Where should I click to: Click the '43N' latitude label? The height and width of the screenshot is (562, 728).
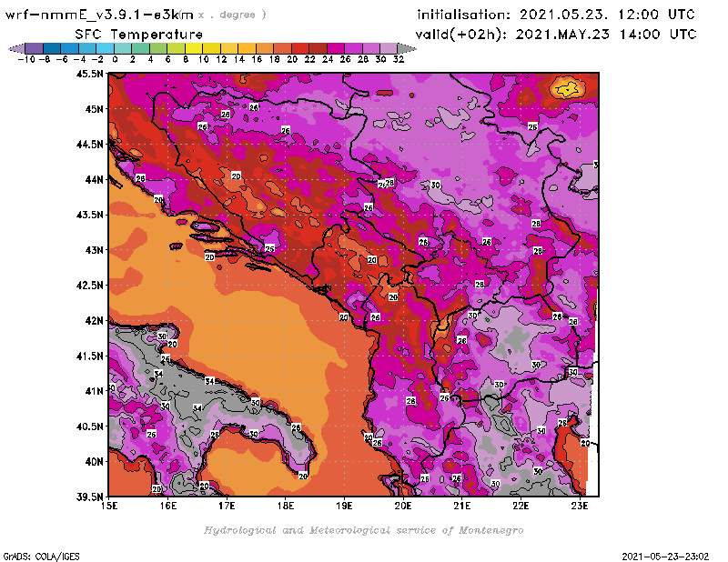click(94, 250)
